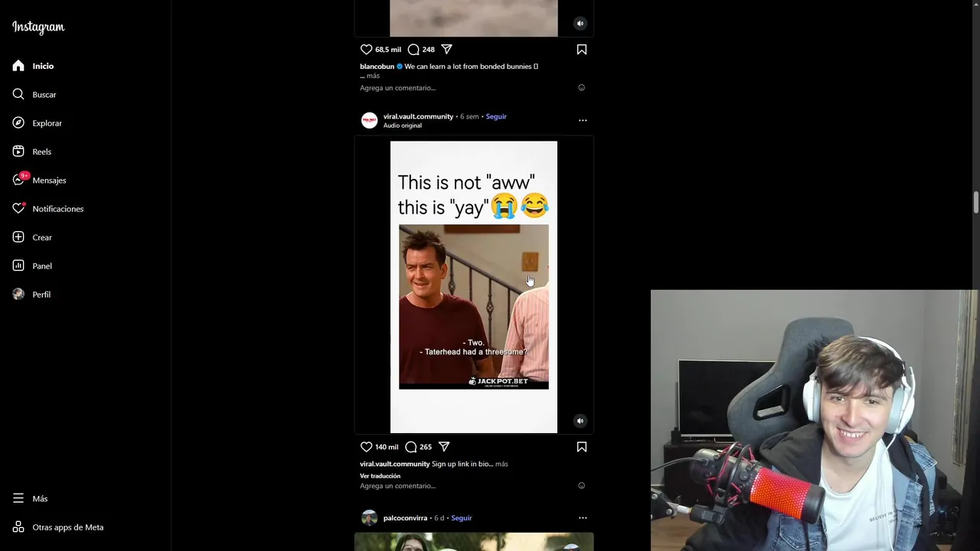Mute or unmute the Charlie Sheen meme video
The image size is (980, 551).
[x=580, y=421]
